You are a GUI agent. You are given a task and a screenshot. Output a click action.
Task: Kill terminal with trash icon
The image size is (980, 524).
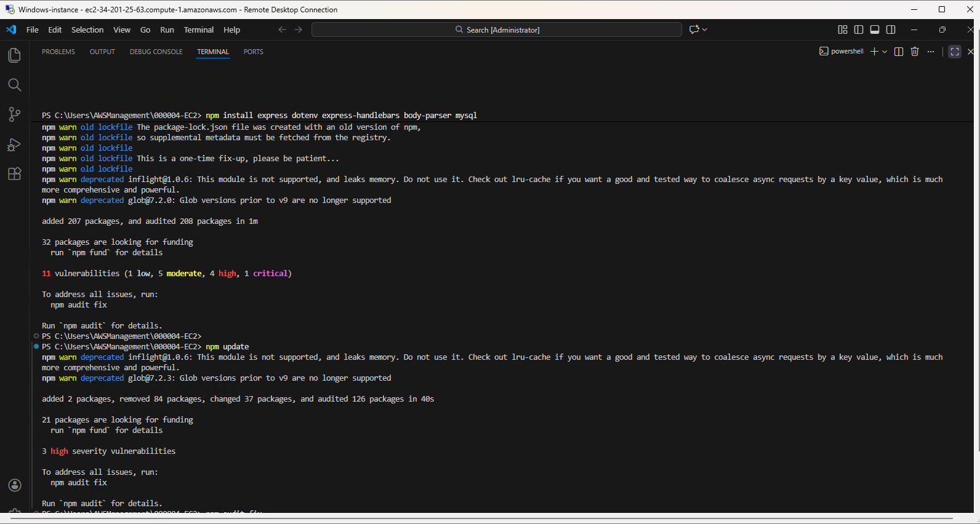[x=915, y=52]
